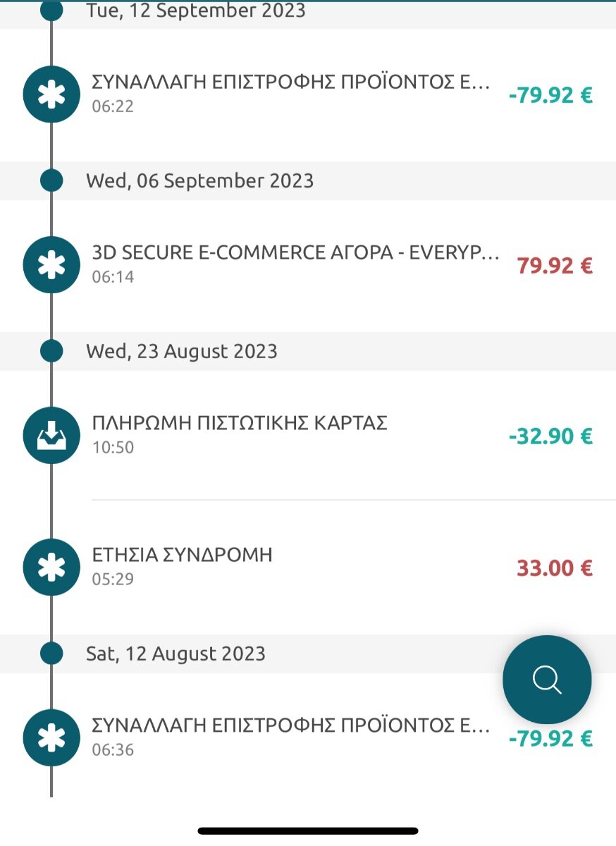Select timeline dot for Tue, 12 September 2023
Viewport: 616px width, 846px height.
click(x=51, y=10)
